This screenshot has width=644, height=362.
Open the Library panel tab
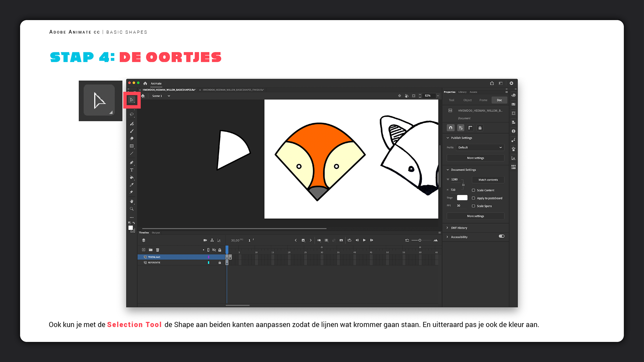(462, 92)
